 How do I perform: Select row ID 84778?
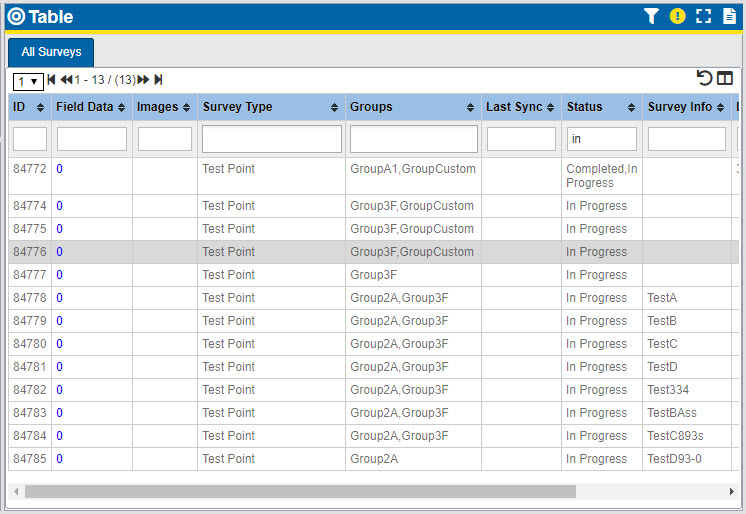30,298
